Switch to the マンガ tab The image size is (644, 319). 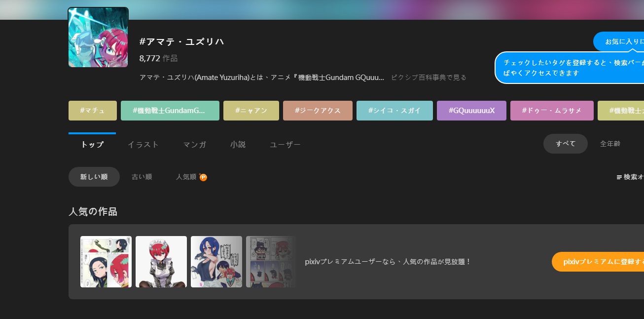(x=194, y=144)
